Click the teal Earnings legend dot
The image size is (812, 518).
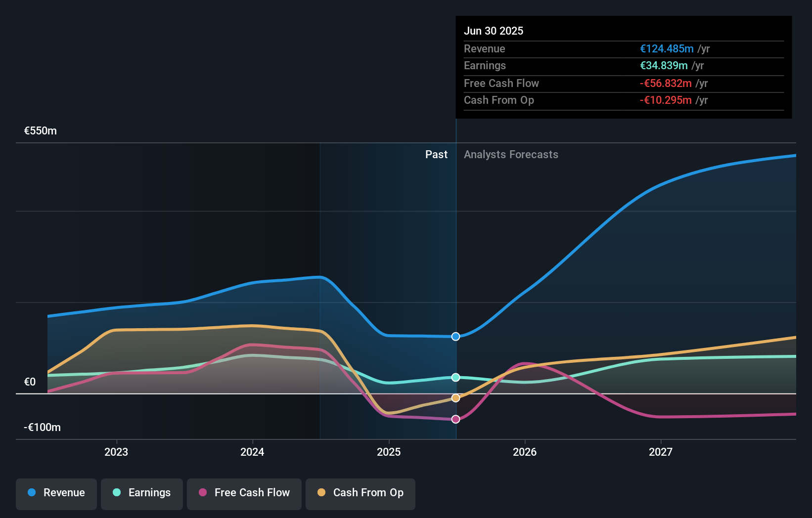[116, 493]
